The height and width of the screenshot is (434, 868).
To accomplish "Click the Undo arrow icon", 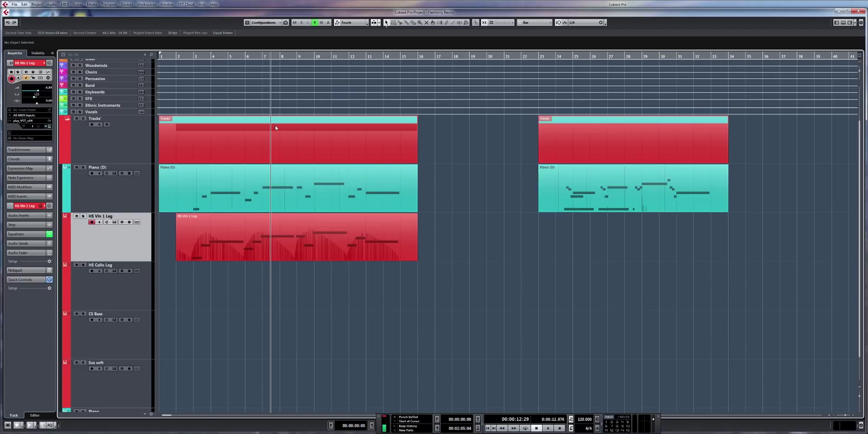I will [7, 23].
